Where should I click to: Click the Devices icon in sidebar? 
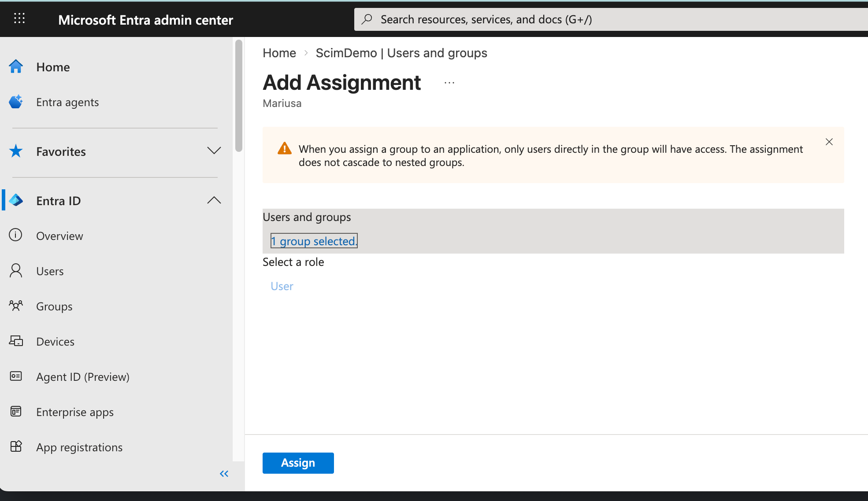tap(16, 341)
